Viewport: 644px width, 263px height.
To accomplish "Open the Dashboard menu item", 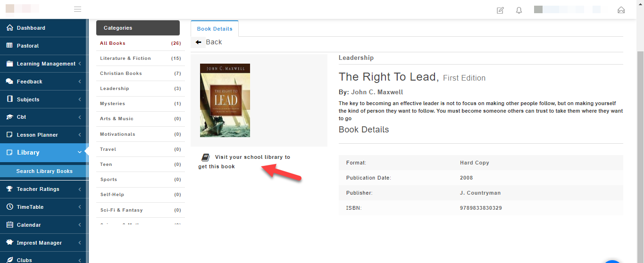I will [43, 28].
